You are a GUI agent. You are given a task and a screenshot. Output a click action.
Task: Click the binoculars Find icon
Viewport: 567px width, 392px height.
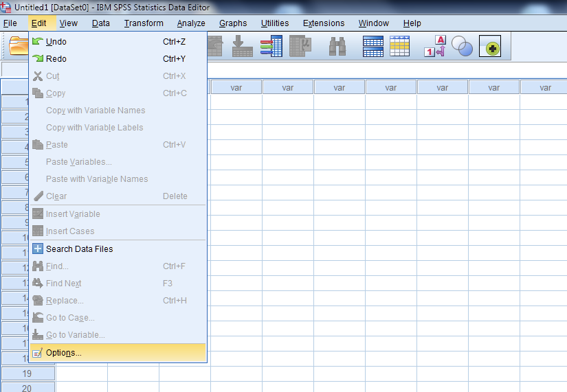[337, 47]
